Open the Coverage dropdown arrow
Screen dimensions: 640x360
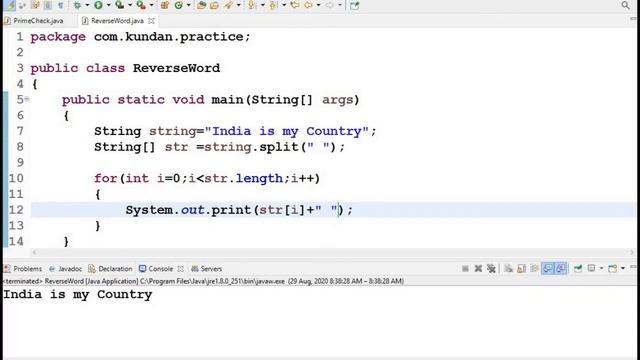130,5
